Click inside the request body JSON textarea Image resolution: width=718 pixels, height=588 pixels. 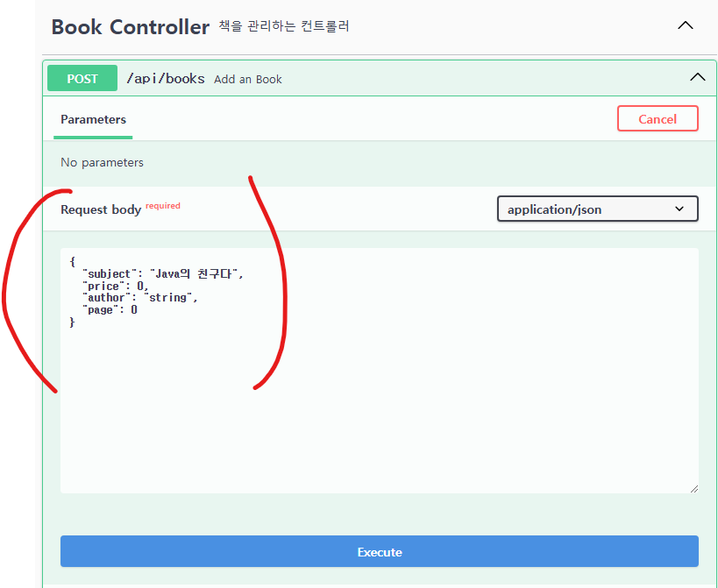(x=379, y=371)
